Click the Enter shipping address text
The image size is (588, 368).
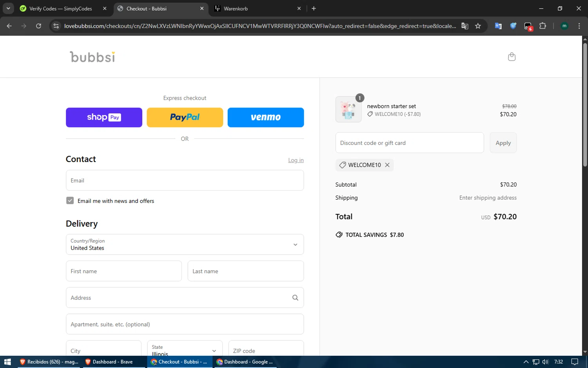488,198
